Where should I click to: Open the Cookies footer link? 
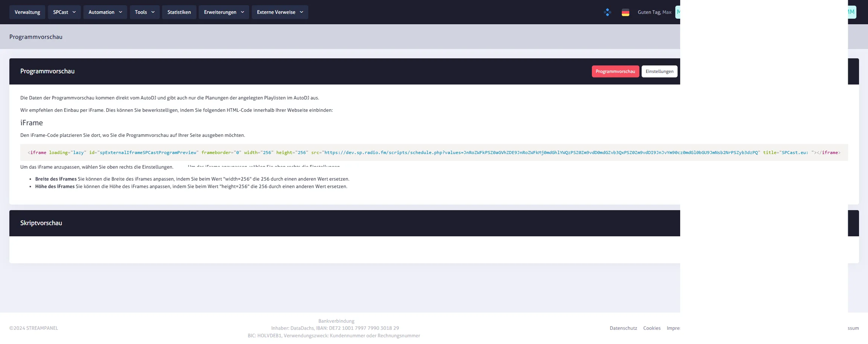click(x=652, y=328)
